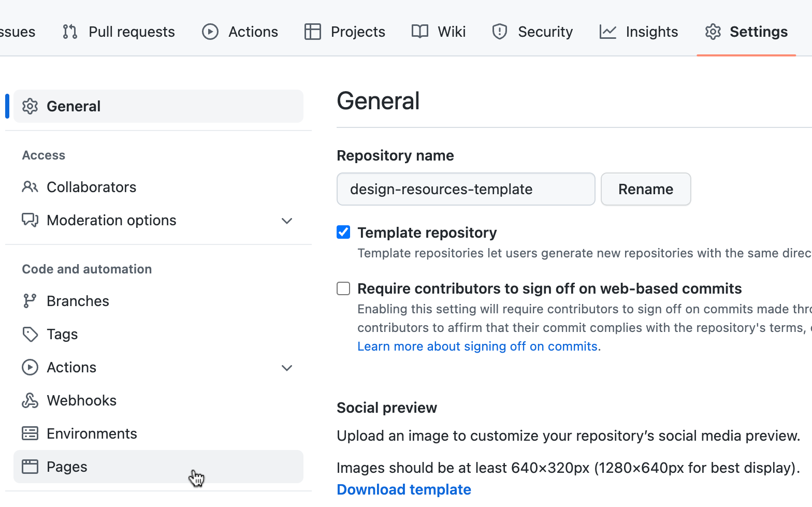This screenshot has width=812, height=507.
Task: Go to the Pages settings section
Action: coord(67,467)
